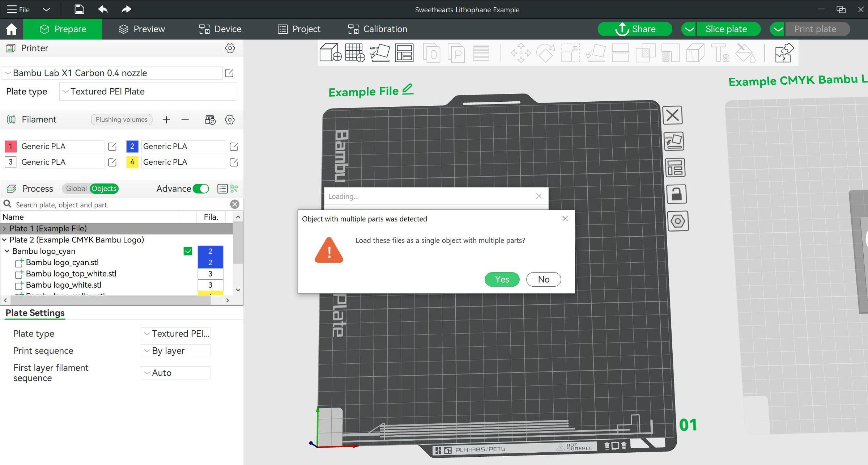The image size is (868, 465).
Task: Click the red filament 1 color swatch
Action: coord(10,147)
